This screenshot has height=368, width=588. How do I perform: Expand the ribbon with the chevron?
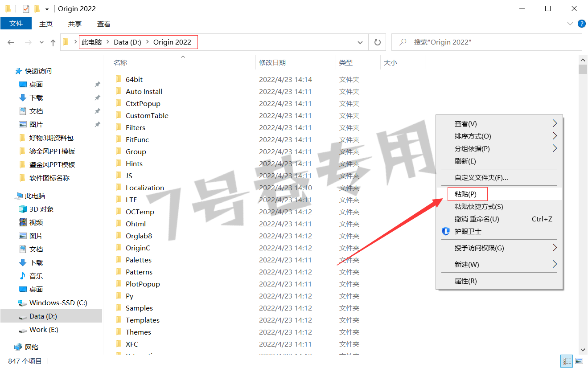tap(570, 24)
